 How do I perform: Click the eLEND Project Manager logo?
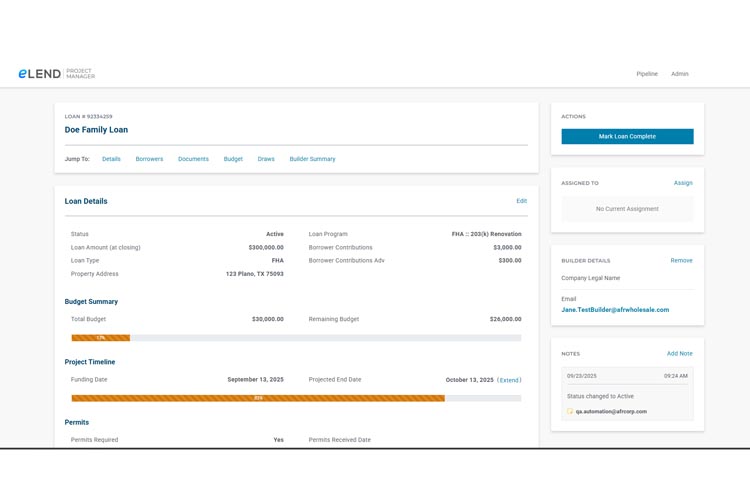pos(56,74)
